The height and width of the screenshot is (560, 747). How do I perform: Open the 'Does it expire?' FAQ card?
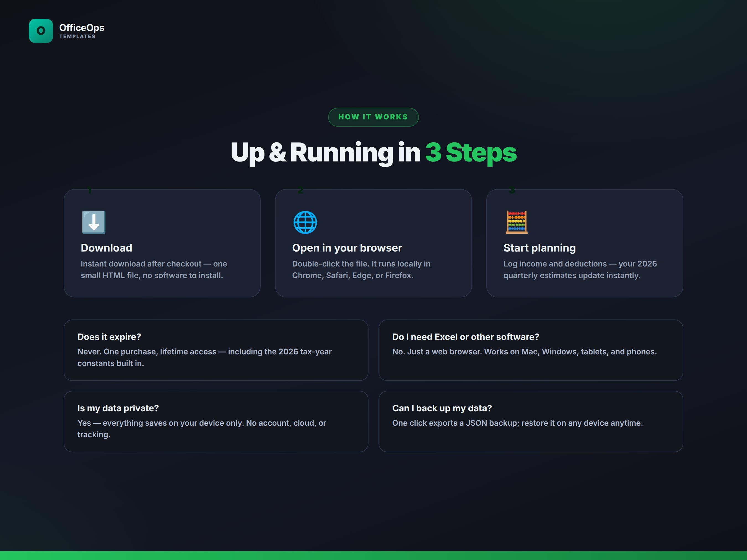(216, 350)
